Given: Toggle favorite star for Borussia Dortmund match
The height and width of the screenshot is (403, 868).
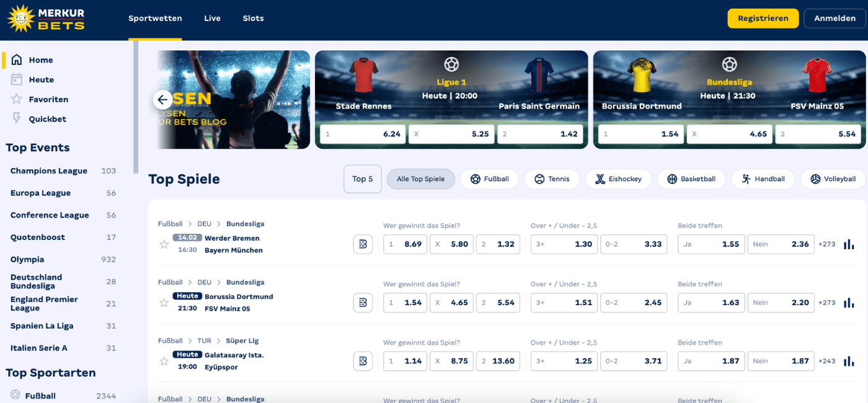Looking at the screenshot, I should [164, 303].
